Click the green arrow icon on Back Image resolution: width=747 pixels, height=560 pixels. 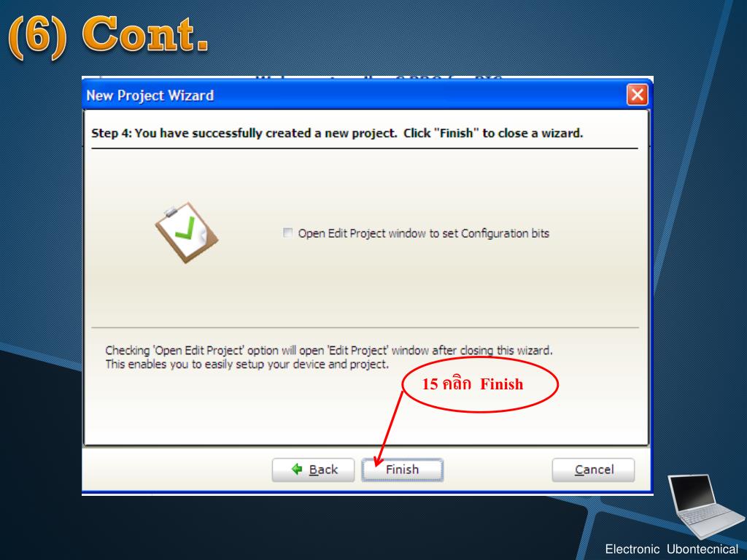(297, 469)
